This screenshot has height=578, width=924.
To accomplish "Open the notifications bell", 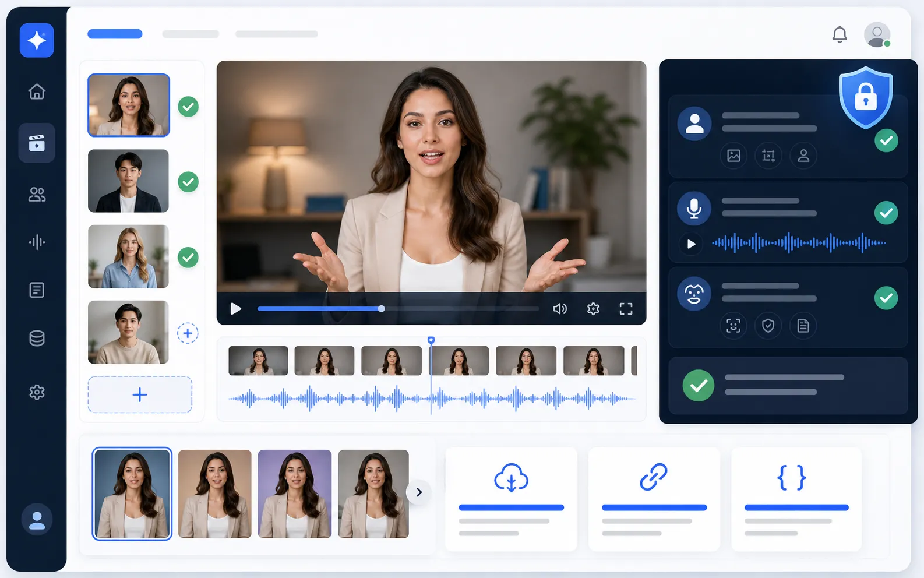I will [x=840, y=35].
